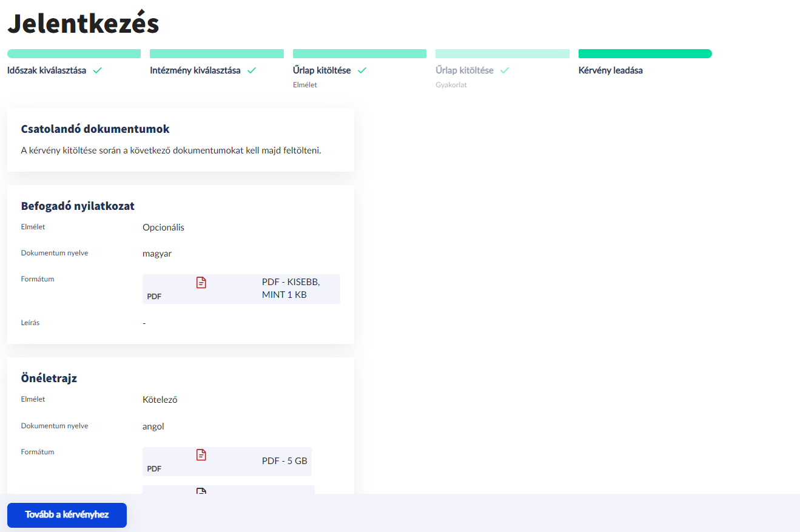800x532 pixels.
Task: Click the dark green Kérvény leadása progress bar
Action: click(x=645, y=54)
